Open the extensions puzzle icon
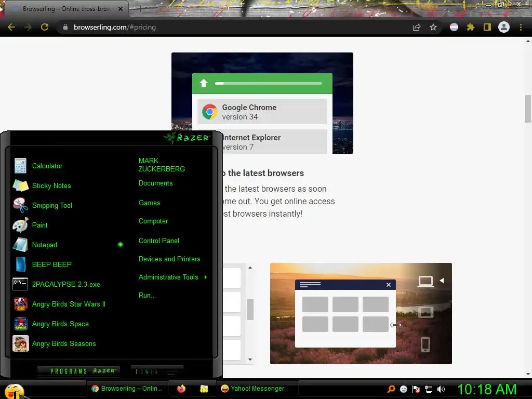This screenshot has width=532, height=399. (x=471, y=27)
